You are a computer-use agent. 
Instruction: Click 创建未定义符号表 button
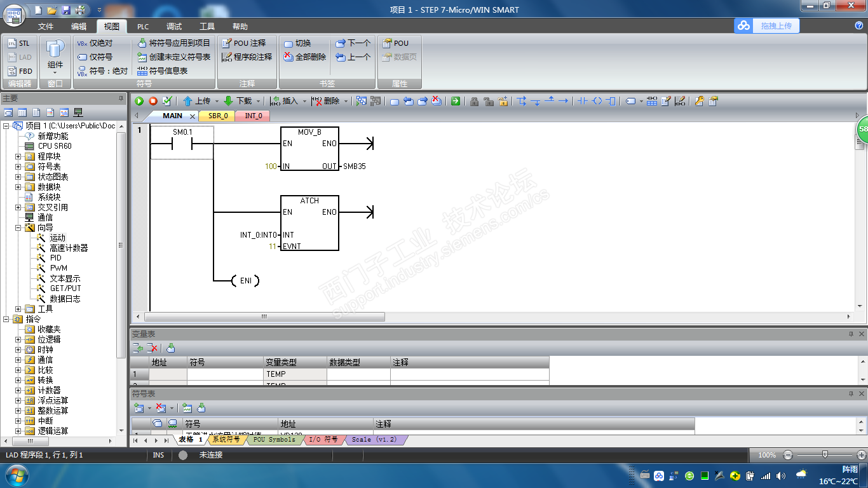pyautogui.click(x=173, y=57)
